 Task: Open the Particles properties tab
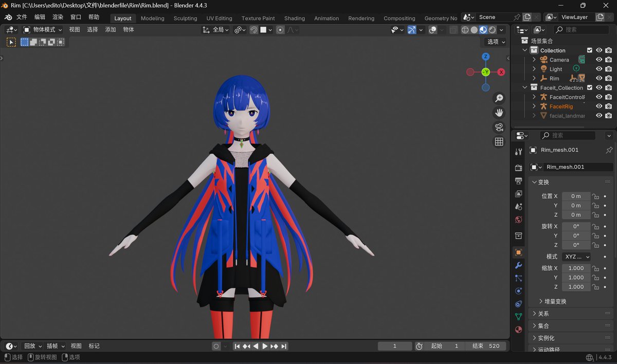pyautogui.click(x=518, y=278)
